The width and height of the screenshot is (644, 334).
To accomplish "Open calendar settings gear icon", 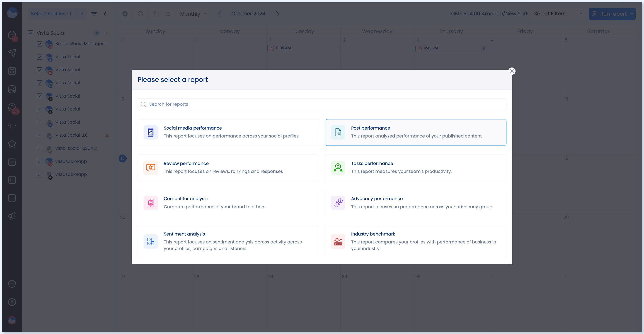I will [125, 14].
